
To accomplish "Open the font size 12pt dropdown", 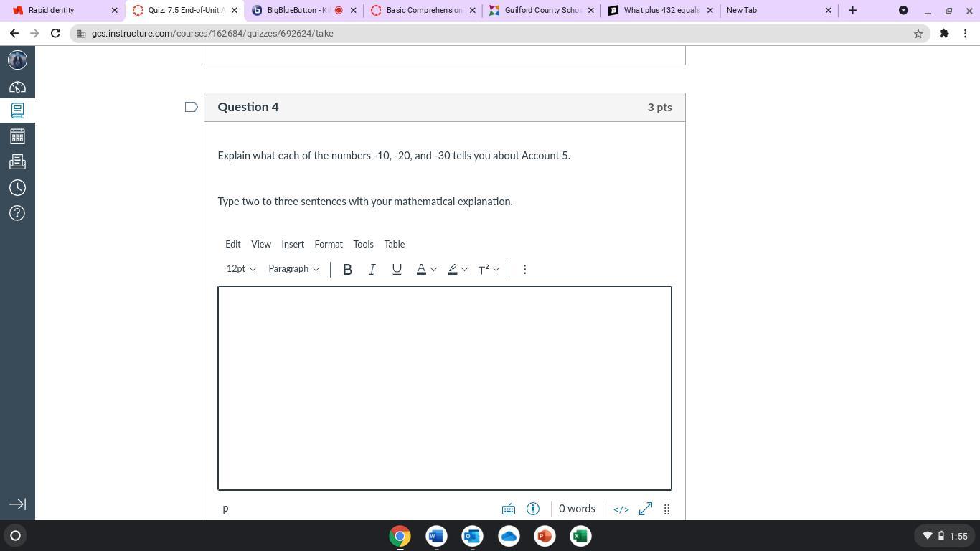I will [x=241, y=269].
